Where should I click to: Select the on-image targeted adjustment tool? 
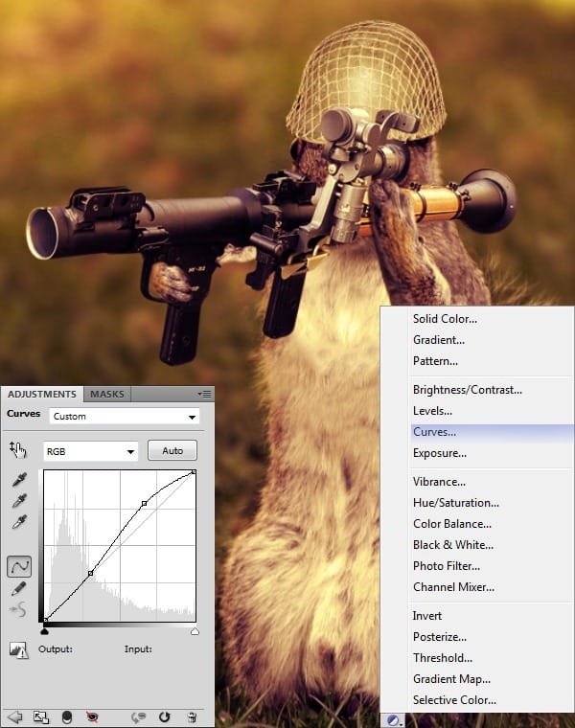pos(19,449)
